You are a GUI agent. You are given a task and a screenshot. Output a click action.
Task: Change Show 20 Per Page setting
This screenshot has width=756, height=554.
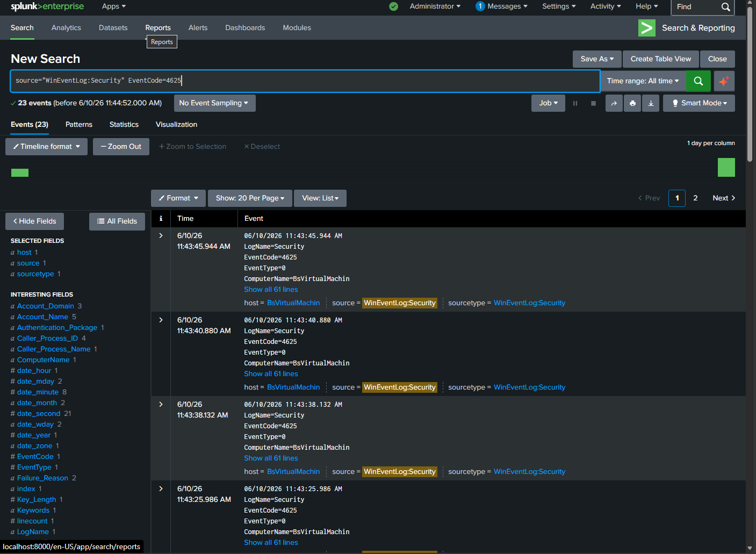click(250, 198)
